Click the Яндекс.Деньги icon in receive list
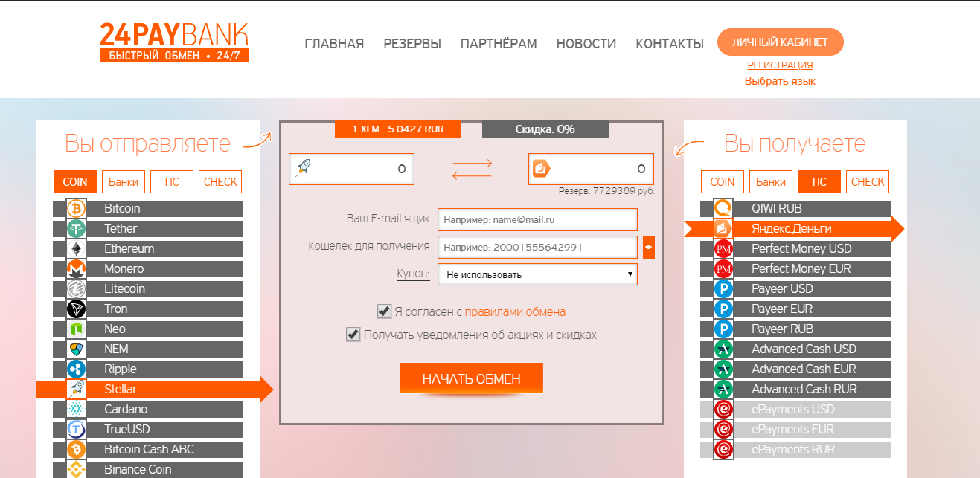This screenshot has width=980, height=478. [x=723, y=229]
